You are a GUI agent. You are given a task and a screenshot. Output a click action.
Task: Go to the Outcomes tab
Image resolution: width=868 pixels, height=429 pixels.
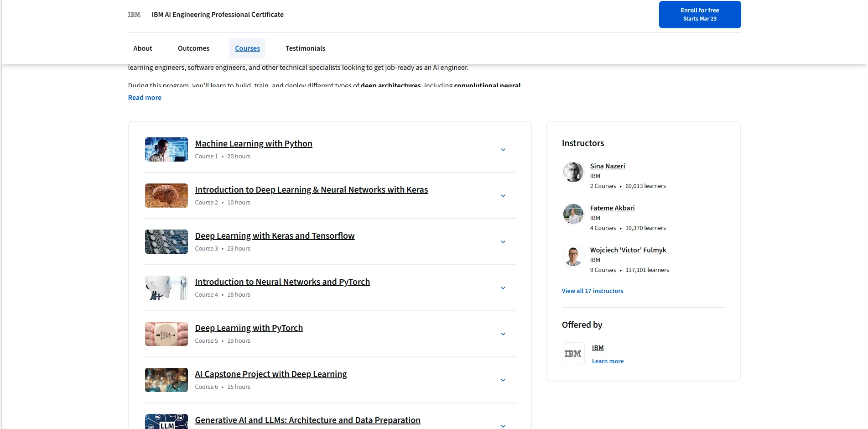point(193,48)
